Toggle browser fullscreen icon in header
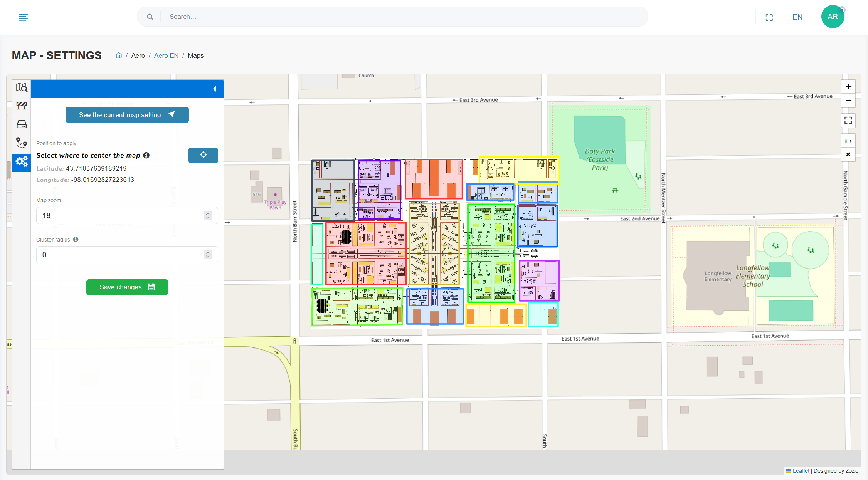The height and width of the screenshot is (480, 868). tap(769, 17)
